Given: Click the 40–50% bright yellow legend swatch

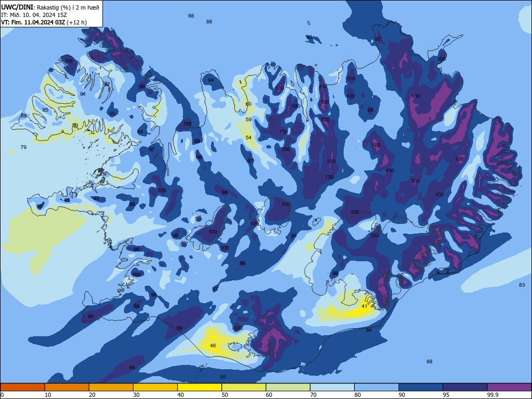Looking at the screenshot, I should coord(199,387).
